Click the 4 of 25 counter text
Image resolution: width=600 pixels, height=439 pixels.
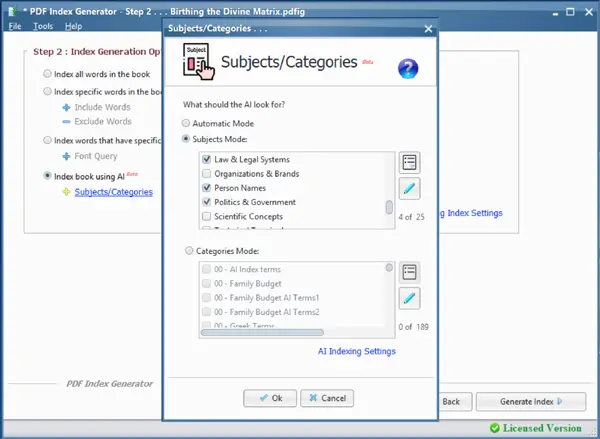[411, 217]
